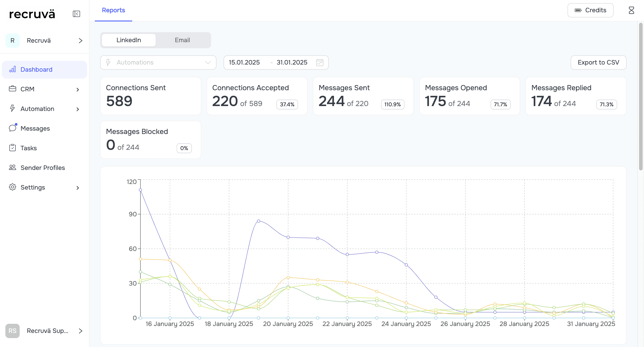644x347 pixels.
Task: Click the 0% badge
Action: 184,148
